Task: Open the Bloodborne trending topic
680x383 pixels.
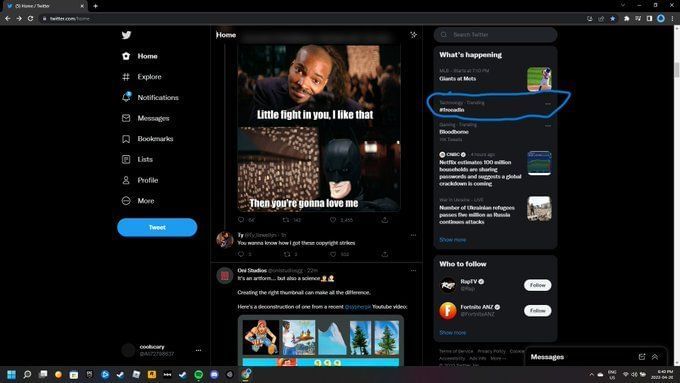Action: click(x=454, y=132)
